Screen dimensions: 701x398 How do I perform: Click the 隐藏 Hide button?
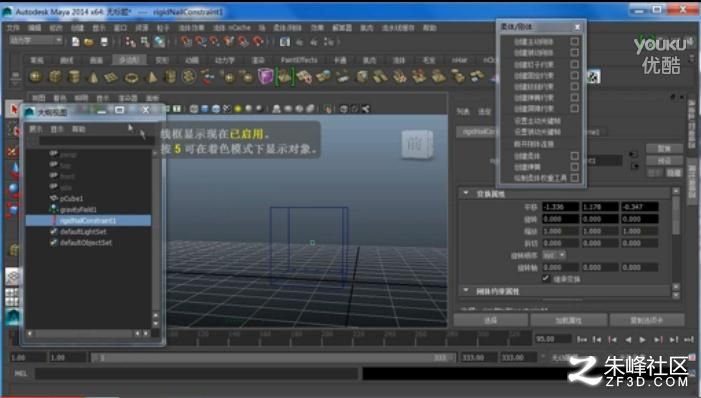click(x=673, y=173)
